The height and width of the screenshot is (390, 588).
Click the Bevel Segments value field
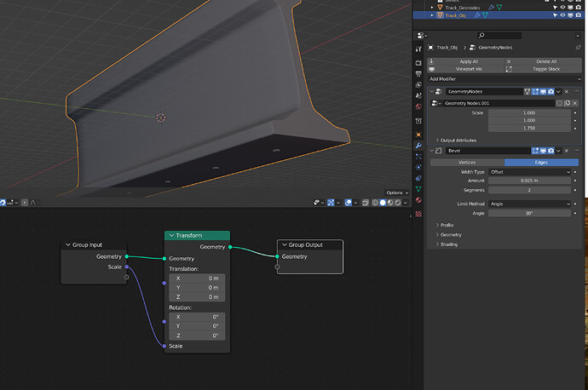pyautogui.click(x=529, y=191)
